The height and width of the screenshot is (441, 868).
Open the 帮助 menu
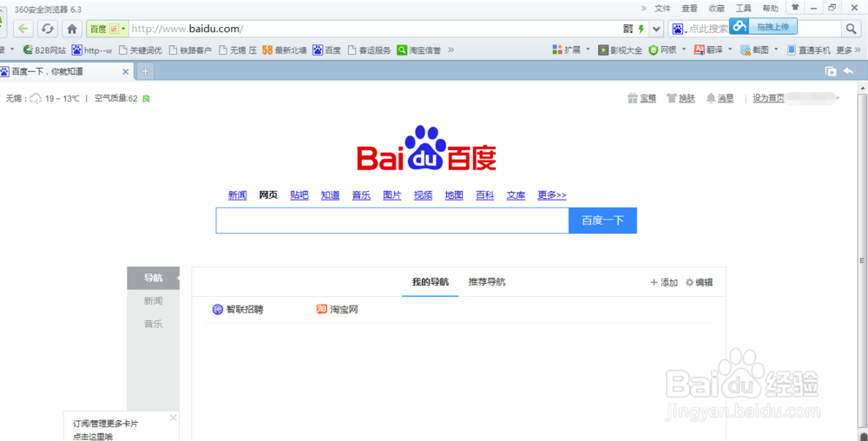(770, 9)
